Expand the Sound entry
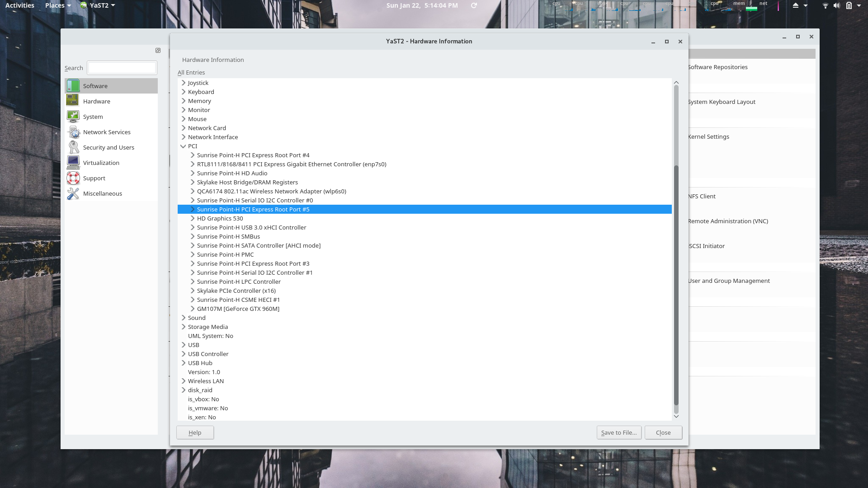Screen dimensions: 868x488 [184, 318]
